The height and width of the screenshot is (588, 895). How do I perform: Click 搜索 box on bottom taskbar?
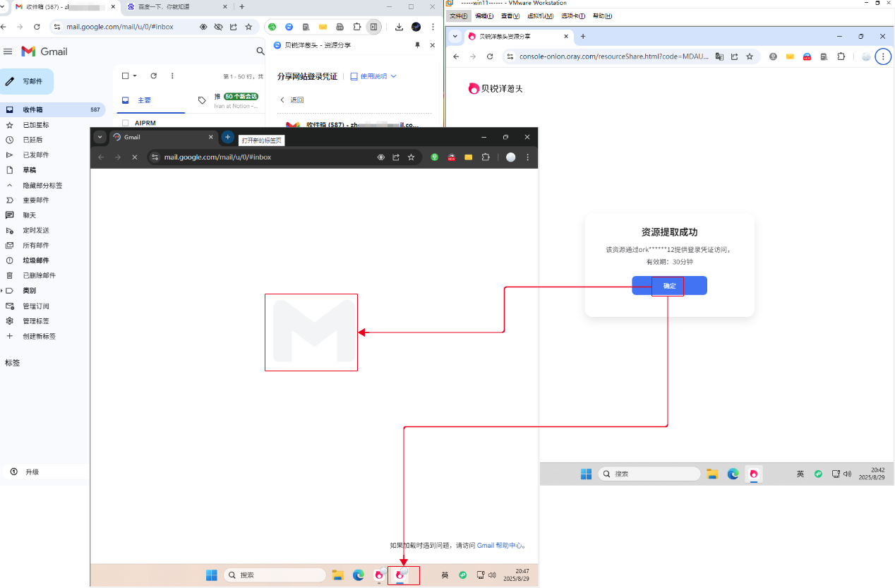point(274,575)
